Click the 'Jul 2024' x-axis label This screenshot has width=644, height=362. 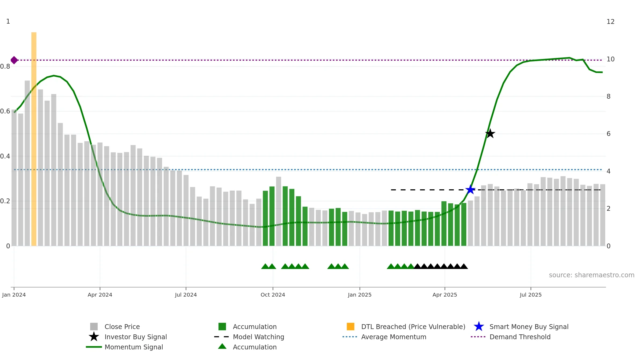[x=186, y=295]
